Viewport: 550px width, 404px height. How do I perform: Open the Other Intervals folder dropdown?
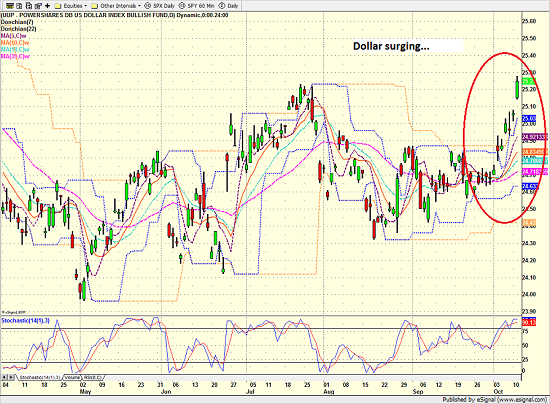140,6
